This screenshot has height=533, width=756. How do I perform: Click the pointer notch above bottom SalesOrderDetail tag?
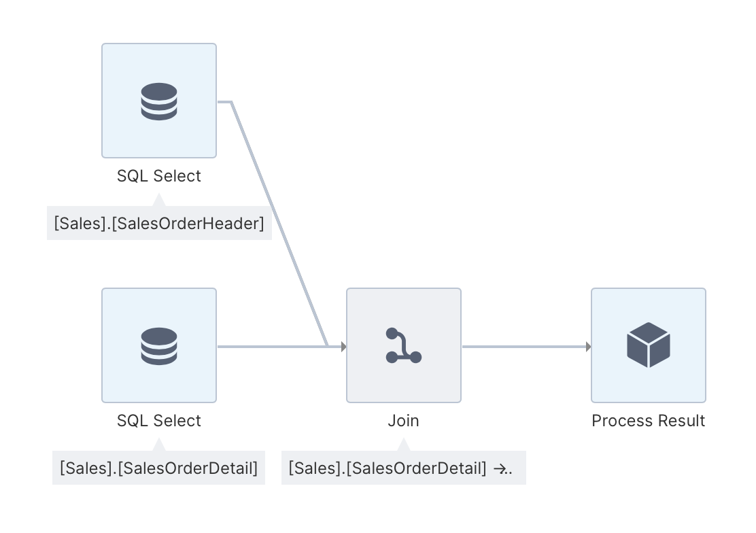(159, 445)
